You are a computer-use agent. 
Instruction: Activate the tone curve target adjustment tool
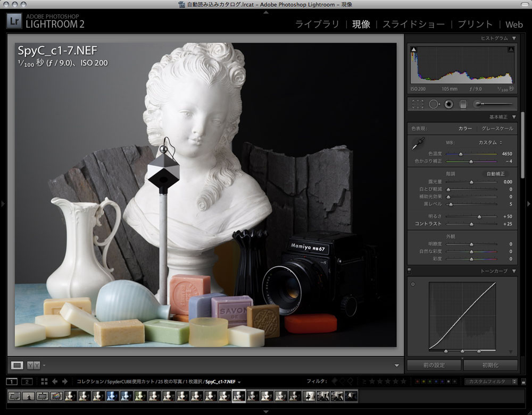tap(413, 284)
